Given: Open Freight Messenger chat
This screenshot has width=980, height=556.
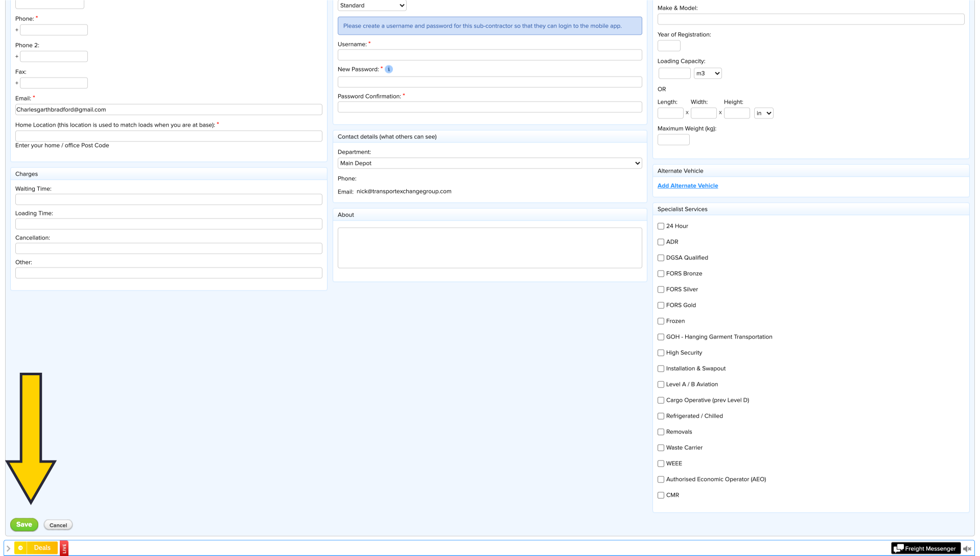Looking at the screenshot, I should (x=925, y=548).
